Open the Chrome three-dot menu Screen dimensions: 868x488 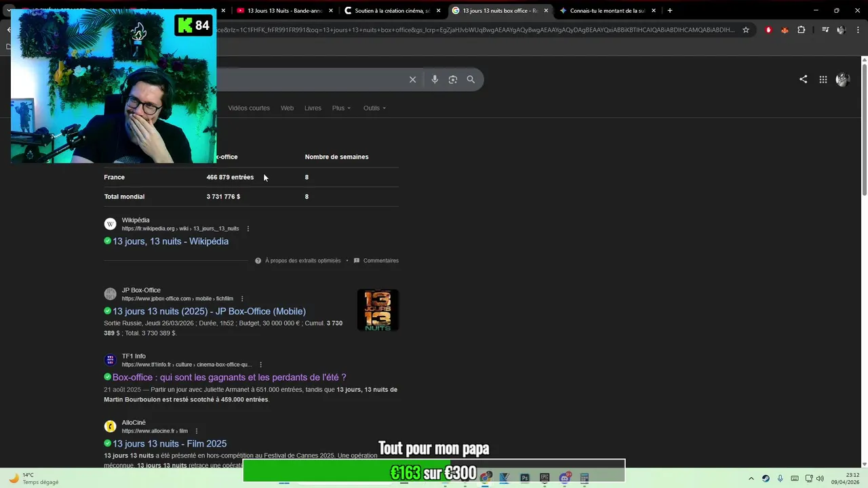coord(857,30)
